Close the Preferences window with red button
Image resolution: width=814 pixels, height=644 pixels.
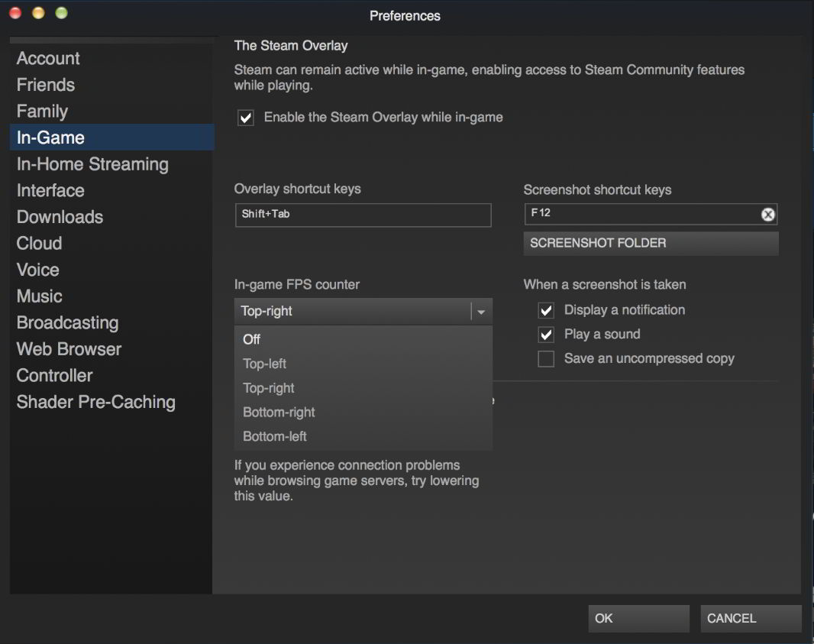[x=15, y=13]
